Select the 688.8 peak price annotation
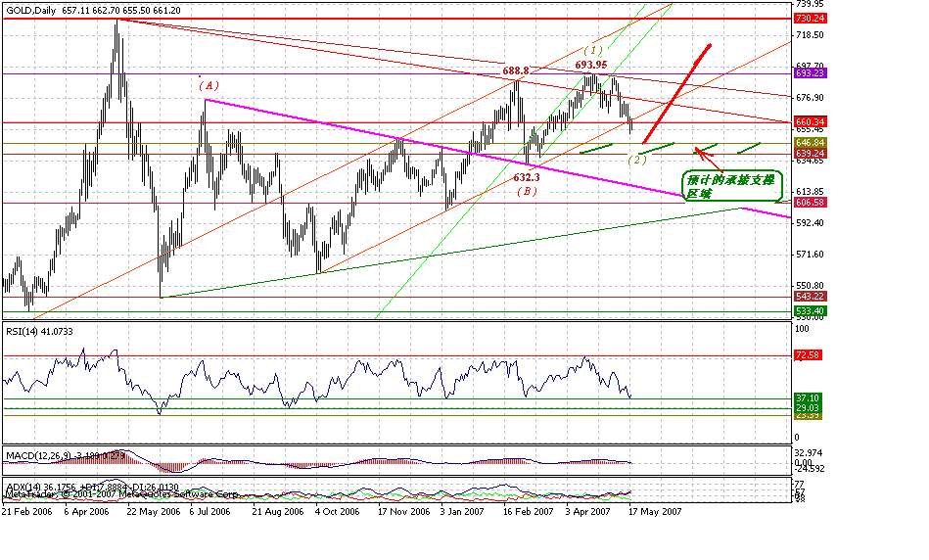929x560 pixels. [x=516, y=70]
